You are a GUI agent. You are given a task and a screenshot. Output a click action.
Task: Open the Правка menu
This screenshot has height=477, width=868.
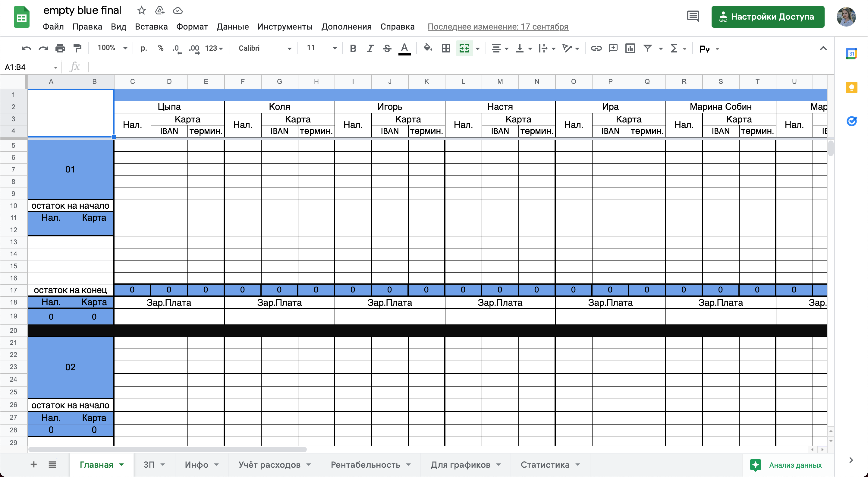click(87, 27)
